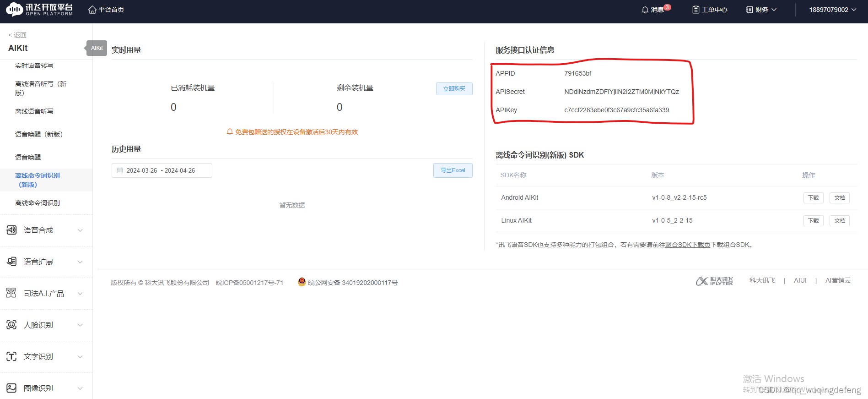Open 文档 for Linux AIKit
Image resolution: width=868 pixels, height=399 pixels.
pos(839,221)
